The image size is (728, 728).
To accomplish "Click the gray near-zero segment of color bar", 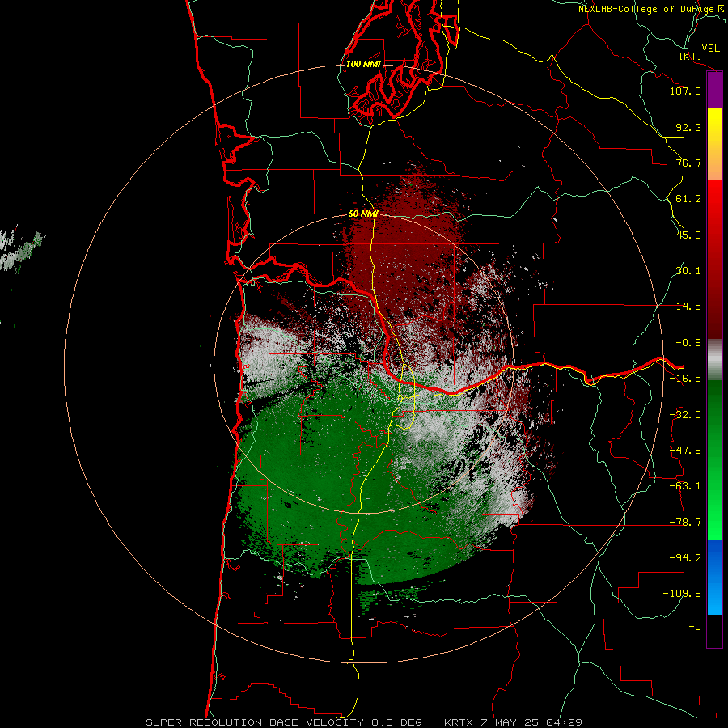I will point(714,360).
